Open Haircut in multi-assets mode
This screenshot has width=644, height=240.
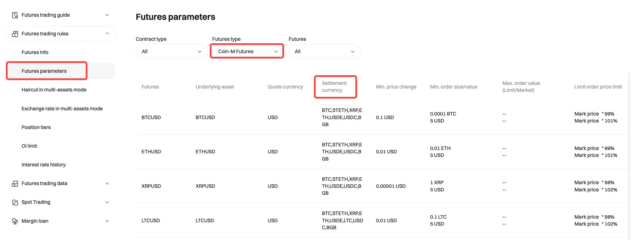pyautogui.click(x=54, y=90)
